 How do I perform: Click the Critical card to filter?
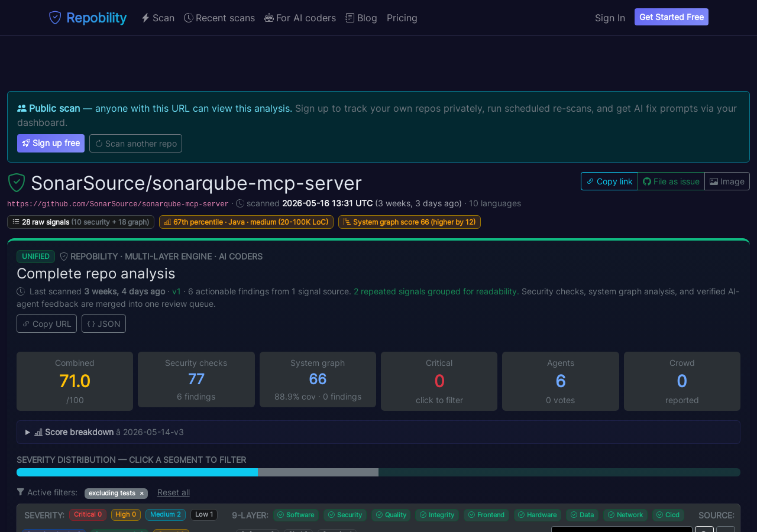tap(439, 381)
